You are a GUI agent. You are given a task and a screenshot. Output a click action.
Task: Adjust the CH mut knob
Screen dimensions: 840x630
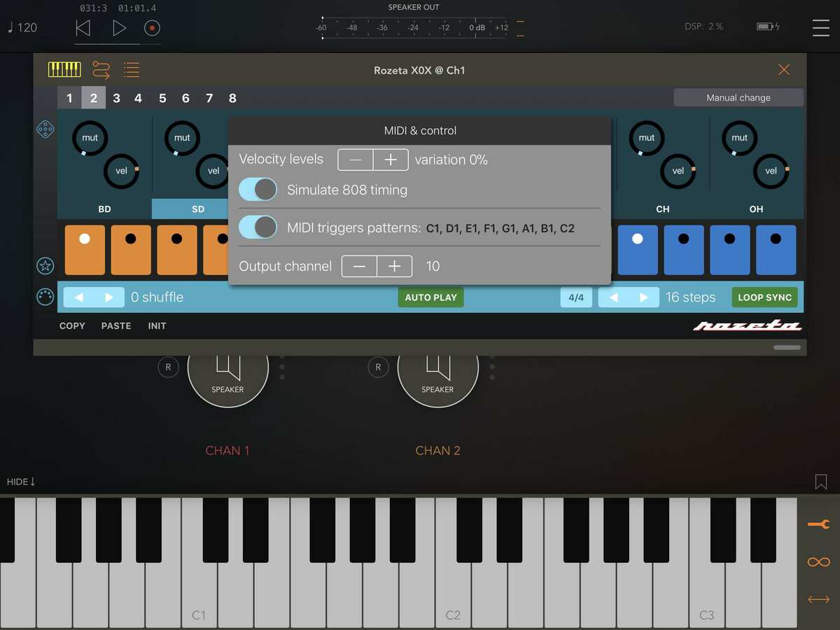click(x=646, y=138)
